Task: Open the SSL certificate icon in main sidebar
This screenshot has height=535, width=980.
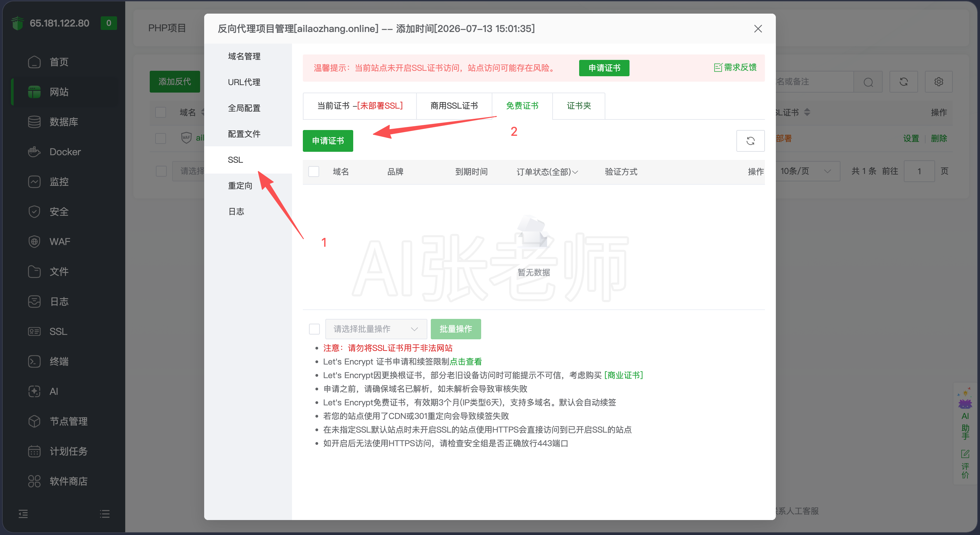Action: coord(34,331)
